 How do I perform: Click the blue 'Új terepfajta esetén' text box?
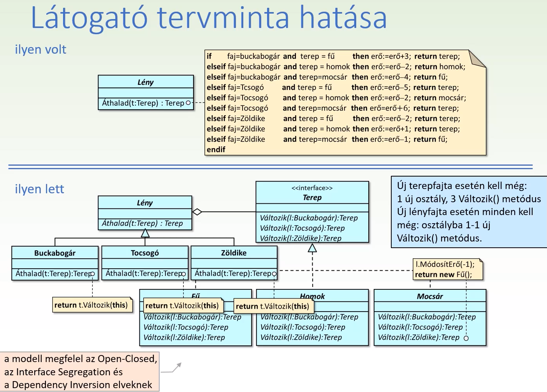coord(468,212)
